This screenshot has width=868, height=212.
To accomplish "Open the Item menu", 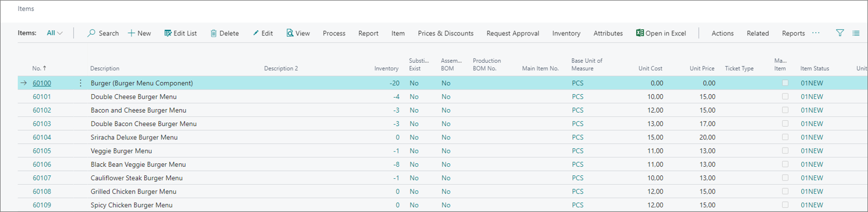I will (x=398, y=33).
